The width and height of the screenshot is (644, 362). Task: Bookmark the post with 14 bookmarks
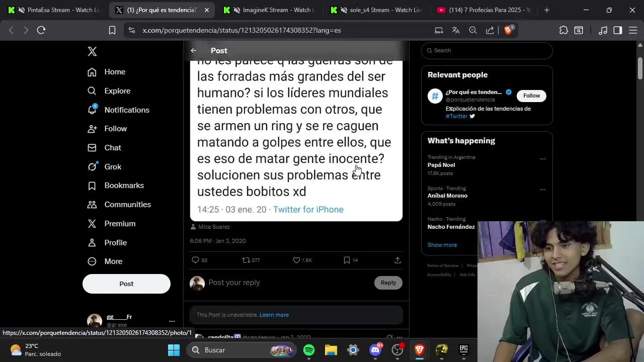(347, 260)
